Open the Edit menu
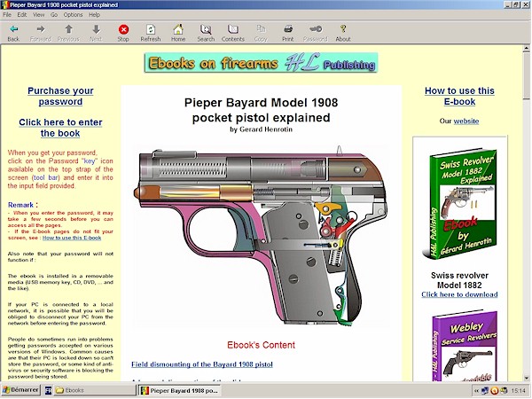This screenshot has width=532, height=399. pos(22,15)
